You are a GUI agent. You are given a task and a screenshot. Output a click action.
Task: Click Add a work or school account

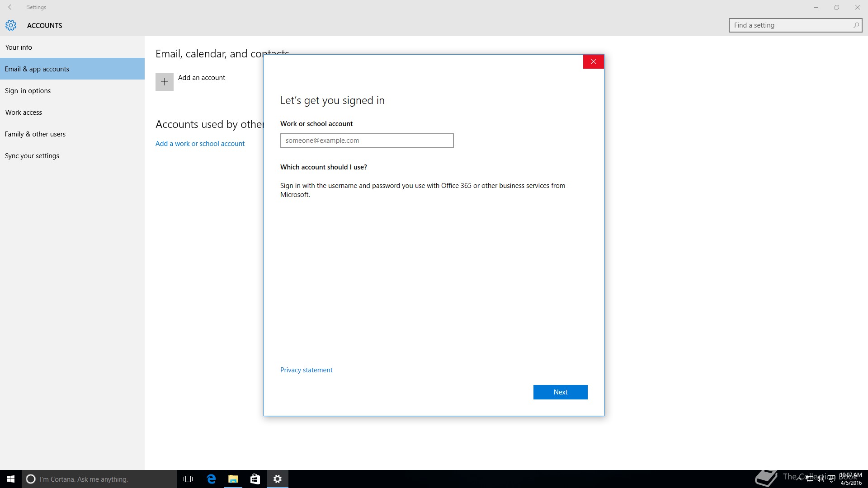point(200,144)
